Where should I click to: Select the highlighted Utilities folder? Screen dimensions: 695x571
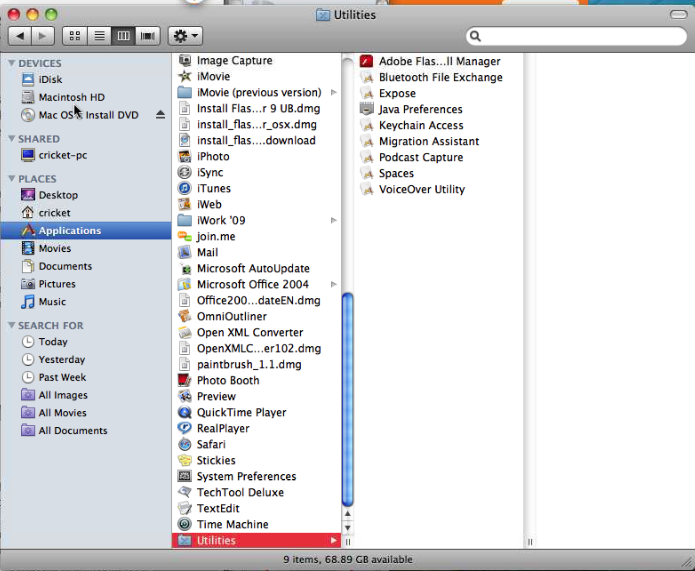point(257,540)
